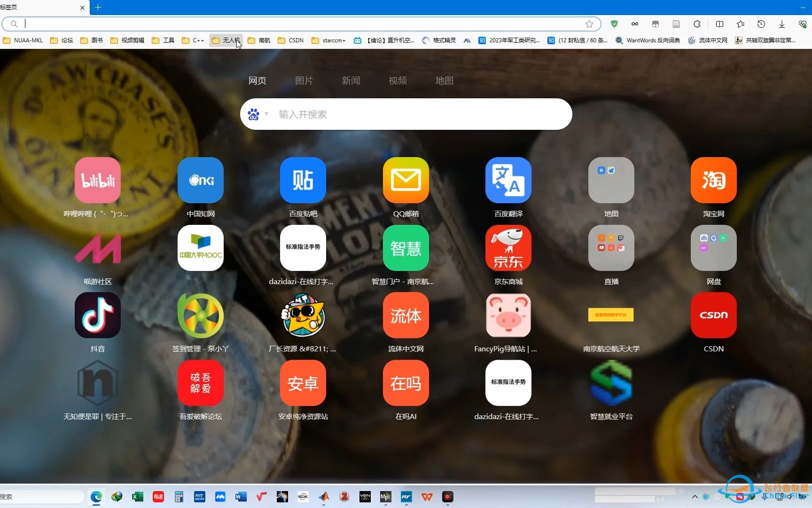Open the NUAA-MKL bookmarks folder
Image resolution: width=812 pixels, height=508 pixels.
(23, 40)
